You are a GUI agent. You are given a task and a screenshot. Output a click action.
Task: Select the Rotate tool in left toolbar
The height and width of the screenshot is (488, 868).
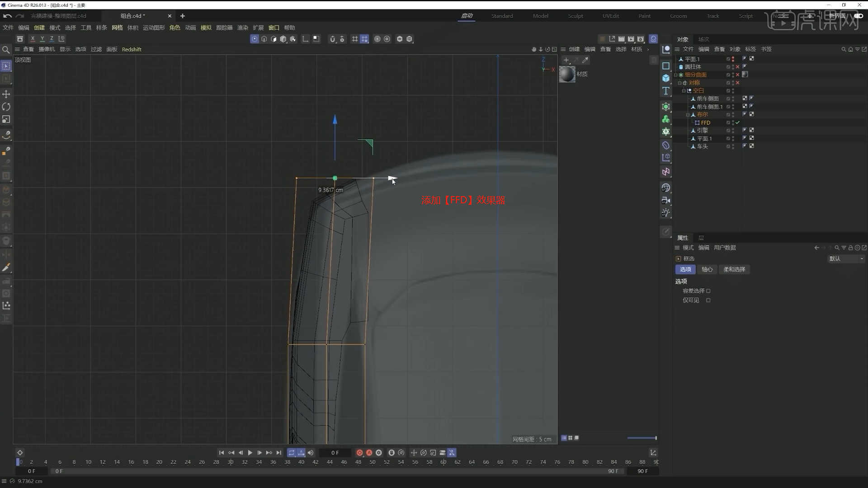tap(6, 107)
